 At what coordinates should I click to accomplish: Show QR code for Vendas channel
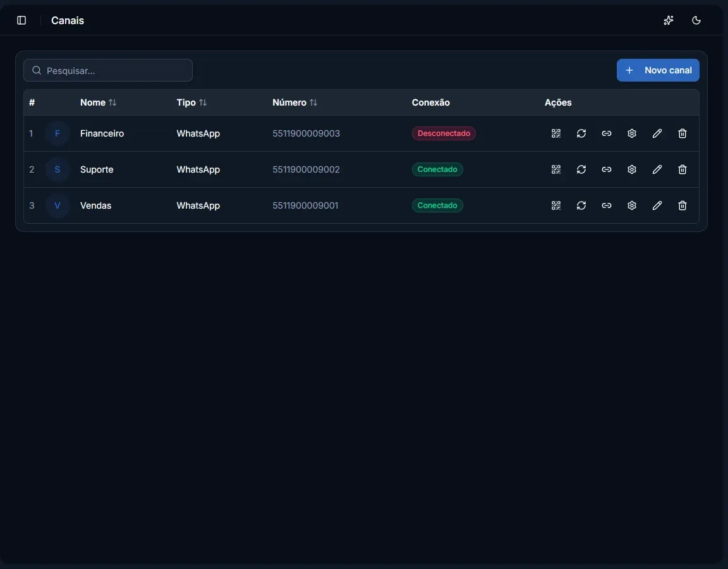coord(555,205)
